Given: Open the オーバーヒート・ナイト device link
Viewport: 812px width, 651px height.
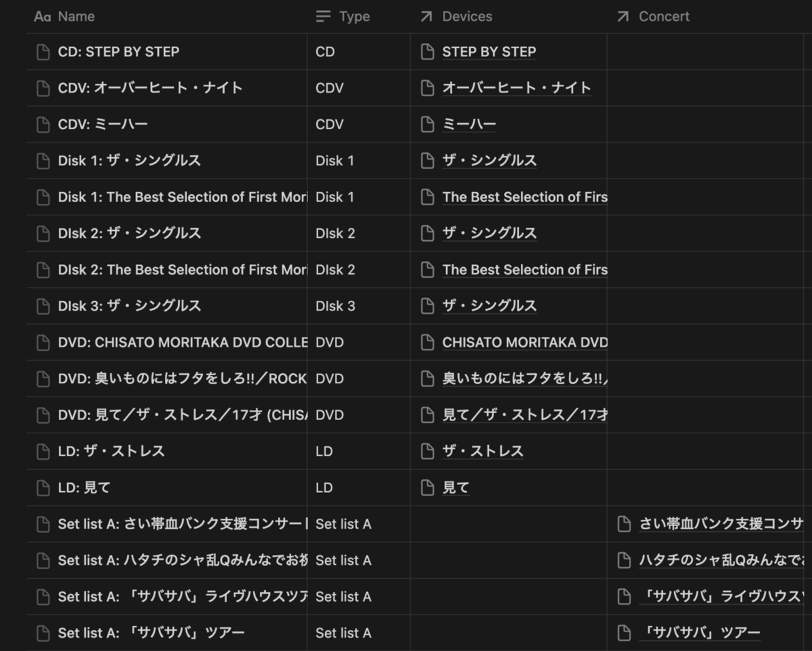Looking at the screenshot, I should tap(517, 88).
